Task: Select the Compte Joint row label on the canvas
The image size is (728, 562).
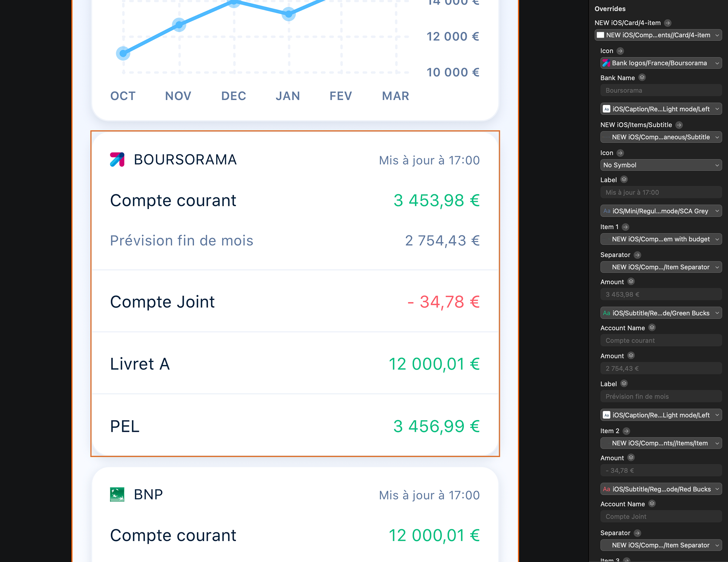Action: pos(162,302)
